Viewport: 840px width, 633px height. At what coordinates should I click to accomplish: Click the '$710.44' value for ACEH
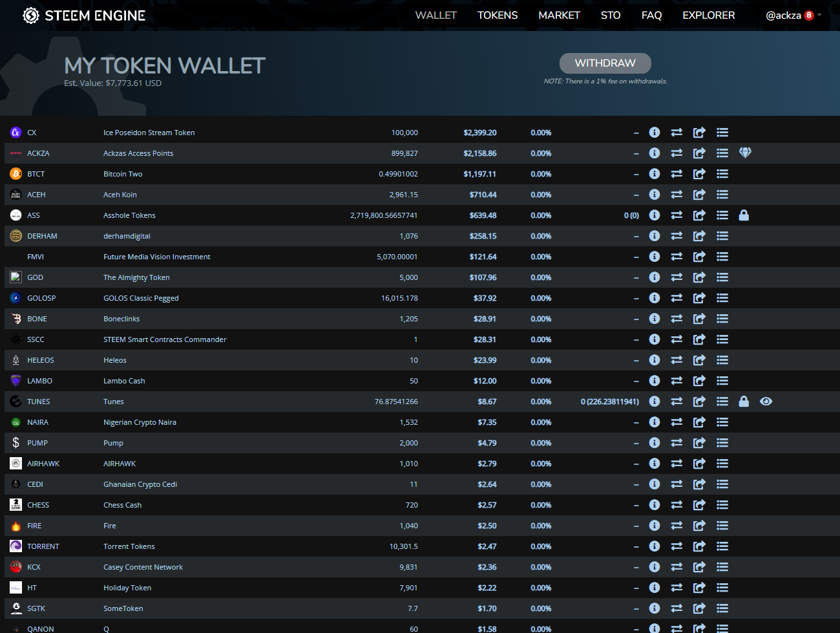tap(483, 195)
